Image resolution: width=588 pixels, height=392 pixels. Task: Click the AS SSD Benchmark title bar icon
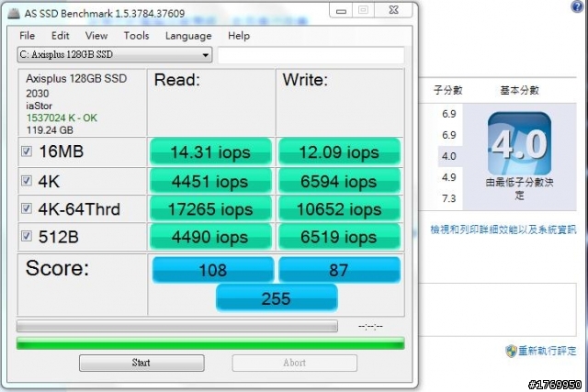tap(15, 13)
